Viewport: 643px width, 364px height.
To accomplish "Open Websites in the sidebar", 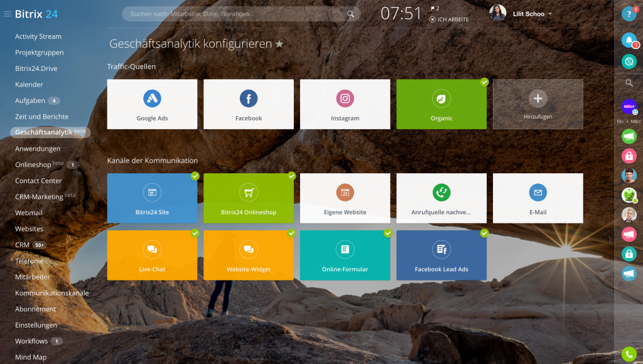I will (x=29, y=228).
